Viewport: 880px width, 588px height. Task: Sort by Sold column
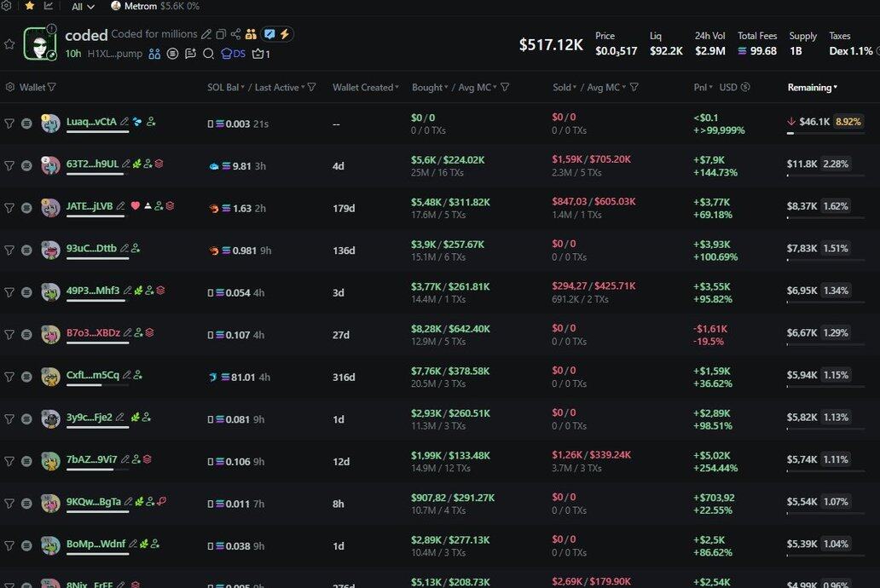coord(564,87)
